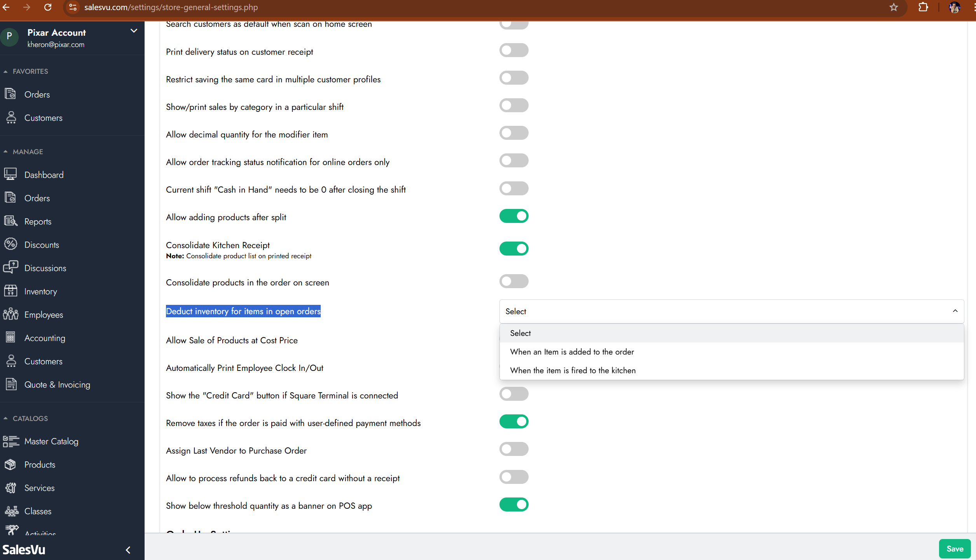Screen dimensions: 976x560
Task: Click the Save button
Action: (955, 549)
